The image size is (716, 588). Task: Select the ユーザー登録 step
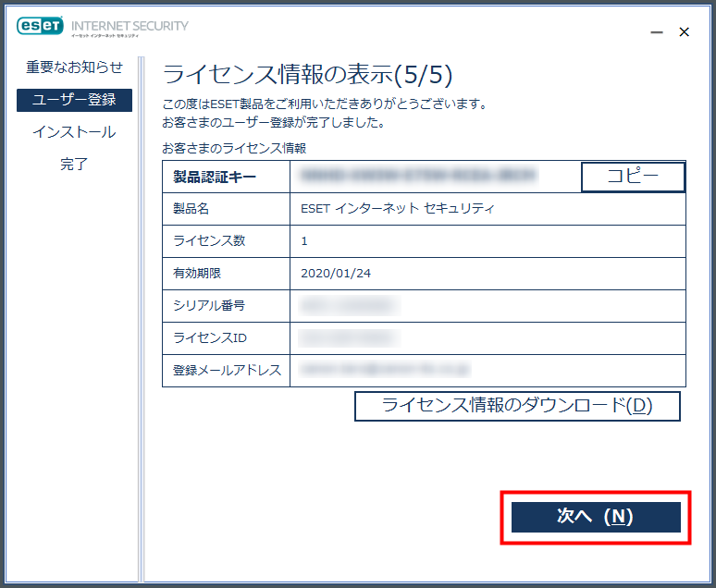[x=74, y=100]
